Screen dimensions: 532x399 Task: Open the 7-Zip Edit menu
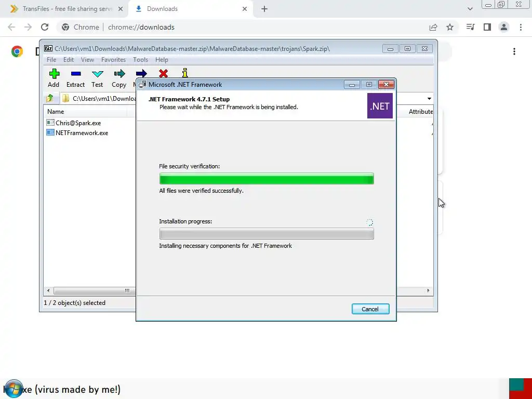click(69, 60)
